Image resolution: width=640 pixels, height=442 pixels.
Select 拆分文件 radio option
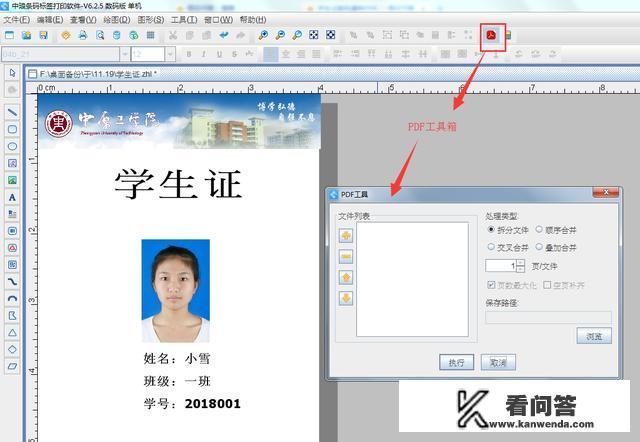click(508, 230)
